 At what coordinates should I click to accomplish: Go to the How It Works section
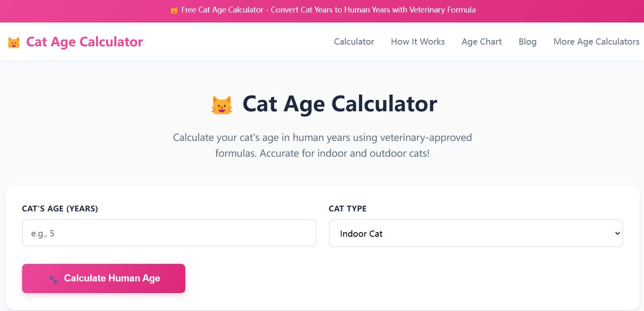pyautogui.click(x=418, y=42)
